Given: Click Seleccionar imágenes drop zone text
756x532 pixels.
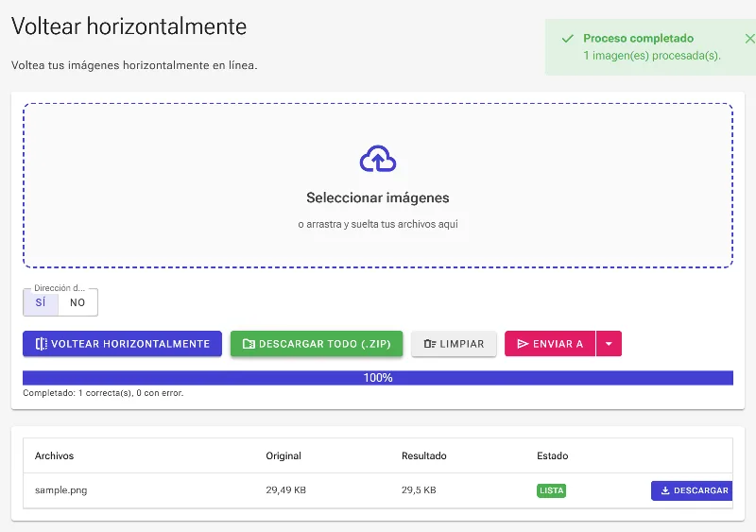Looking at the screenshot, I should tap(378, 197).
